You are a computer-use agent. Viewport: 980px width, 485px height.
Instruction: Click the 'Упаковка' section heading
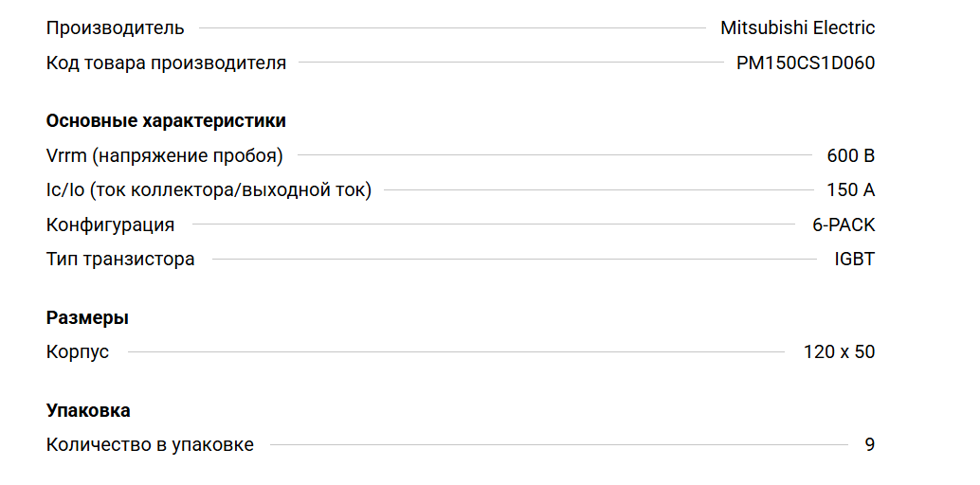click(x=88, y=411)
